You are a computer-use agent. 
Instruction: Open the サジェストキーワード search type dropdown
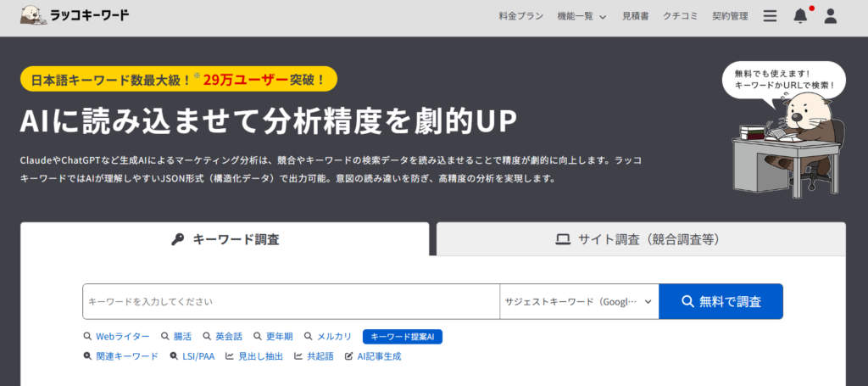point(579,301)
